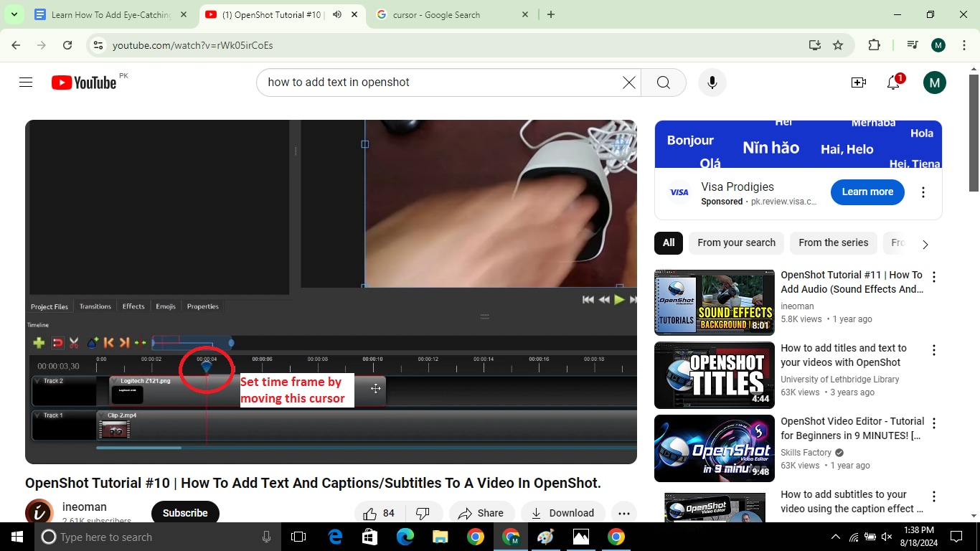Open Microsoft Store from taskbar

click(x=369, y=537)
